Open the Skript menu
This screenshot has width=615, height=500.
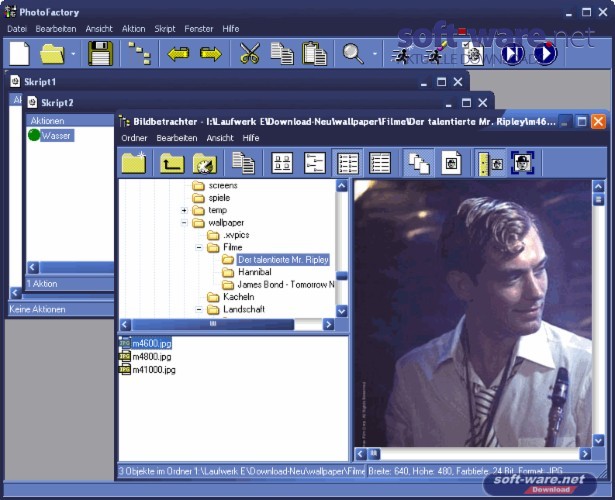(x=165, y=29)
